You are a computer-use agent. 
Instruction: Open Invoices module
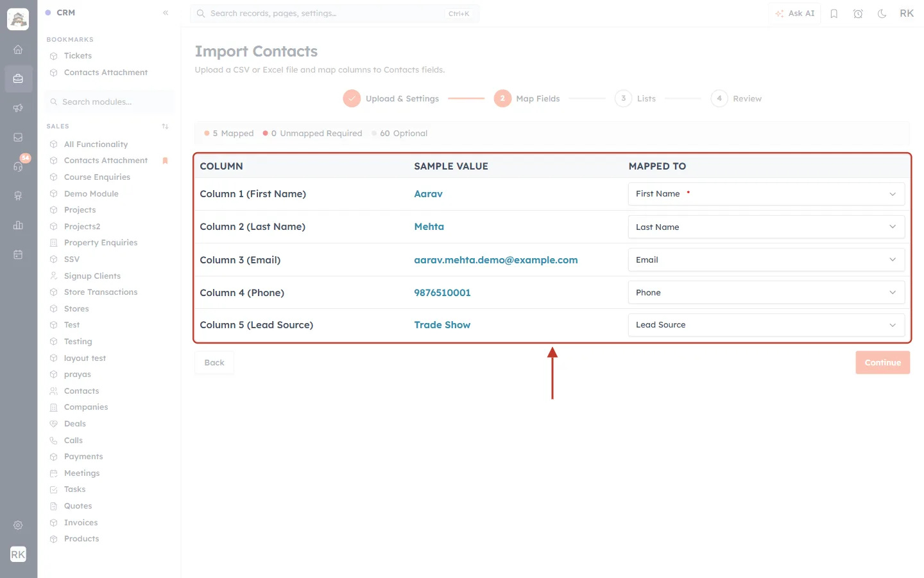(x=81, y=523)
